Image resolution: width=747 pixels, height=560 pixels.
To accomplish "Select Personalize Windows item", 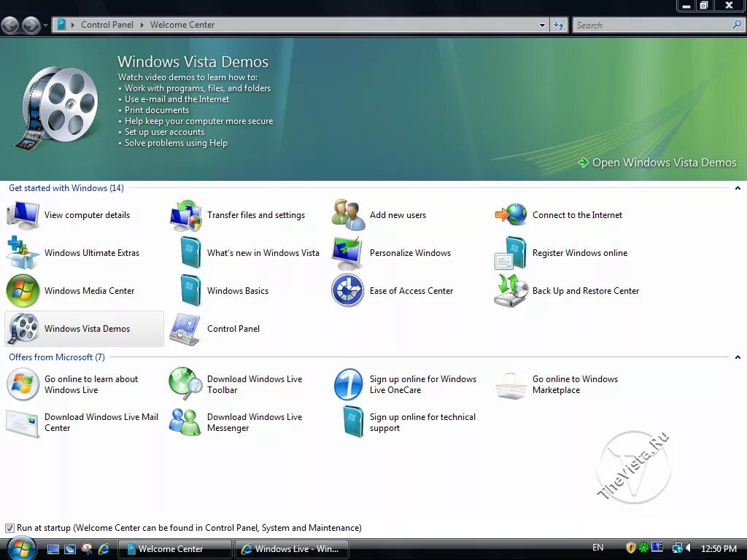I will tap(409, 253).
